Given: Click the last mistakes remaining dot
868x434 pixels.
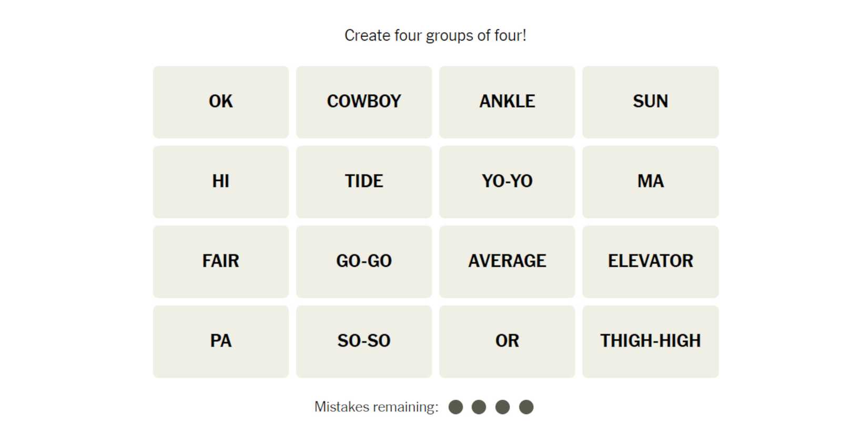Looking at the screenshot, I should pos(526,407).
